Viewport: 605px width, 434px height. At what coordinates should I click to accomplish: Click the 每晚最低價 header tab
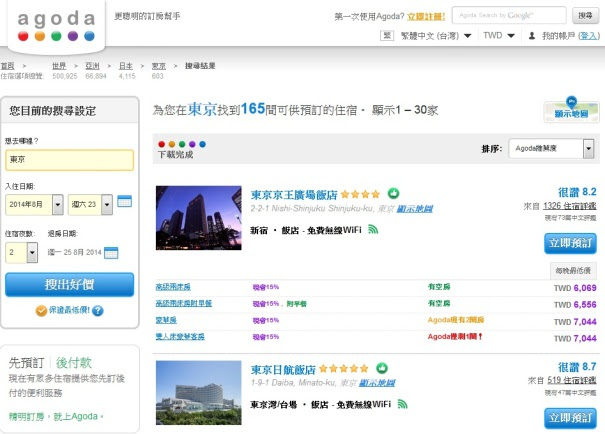tap(573, 270)
